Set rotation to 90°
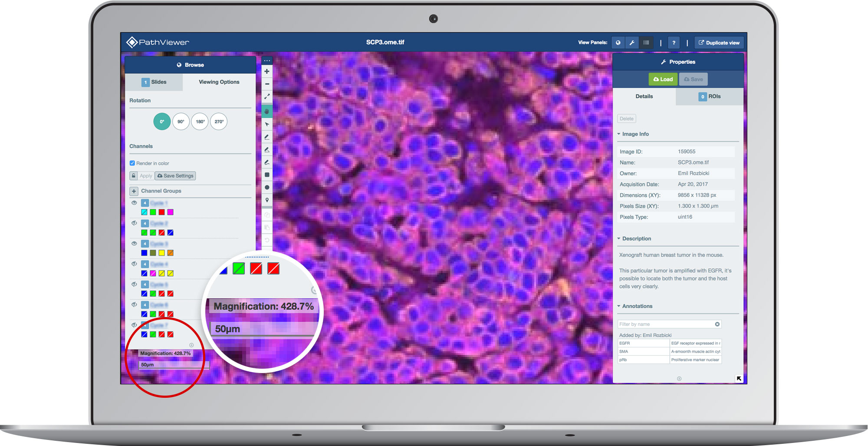Screen dimensions: 868x446 [181, 122]
